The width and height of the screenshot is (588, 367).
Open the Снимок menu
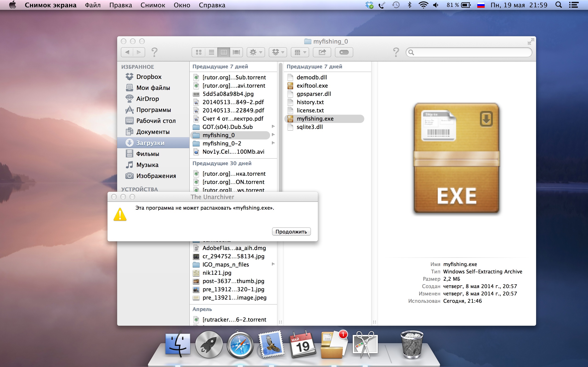(x=153, y=5)
